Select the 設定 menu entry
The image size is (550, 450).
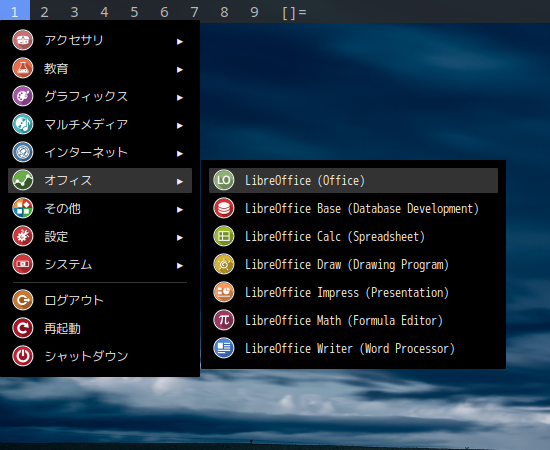(x=100, y=236)
